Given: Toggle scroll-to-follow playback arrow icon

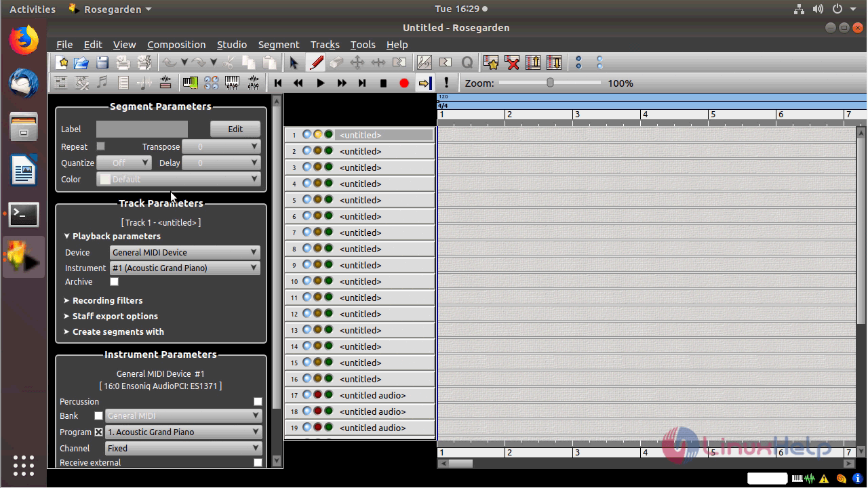Looking at the screenshot, I should (425, 83).
